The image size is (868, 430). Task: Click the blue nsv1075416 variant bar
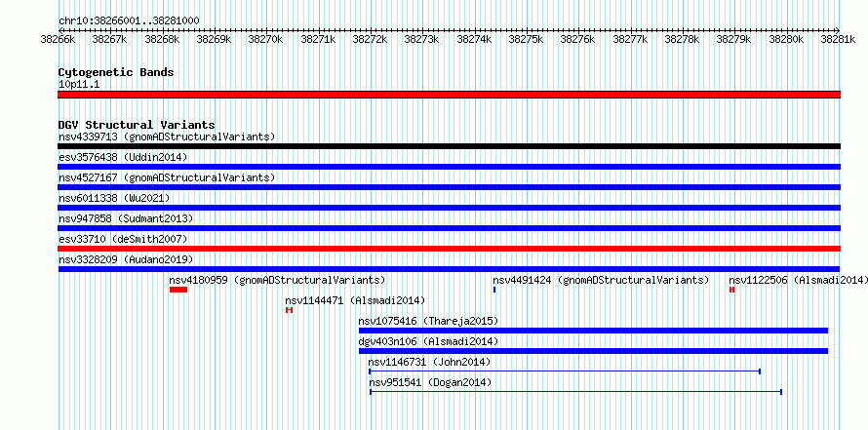593,331
